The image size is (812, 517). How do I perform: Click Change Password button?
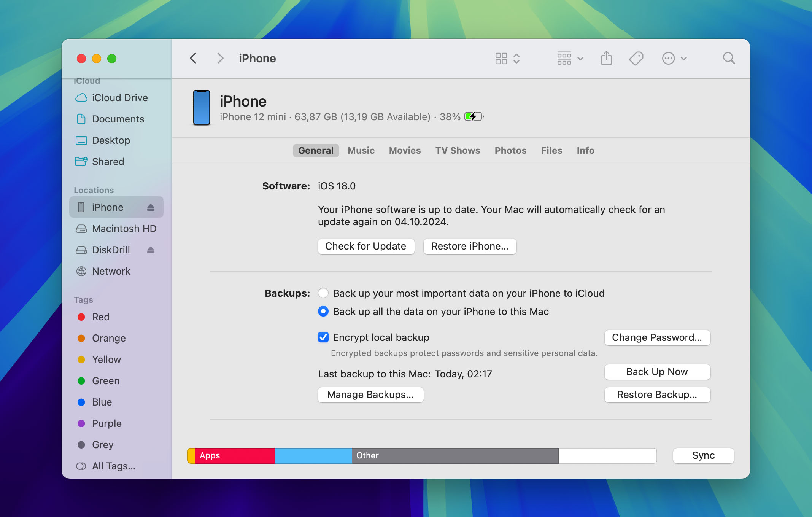click(657, 338)
